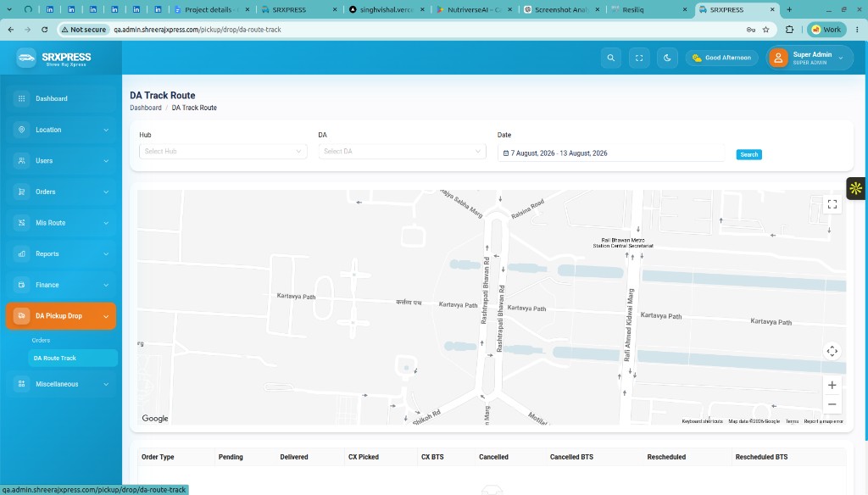Click the Order Type column header
Screen dimensions: 868x495
tap(158, 458)
